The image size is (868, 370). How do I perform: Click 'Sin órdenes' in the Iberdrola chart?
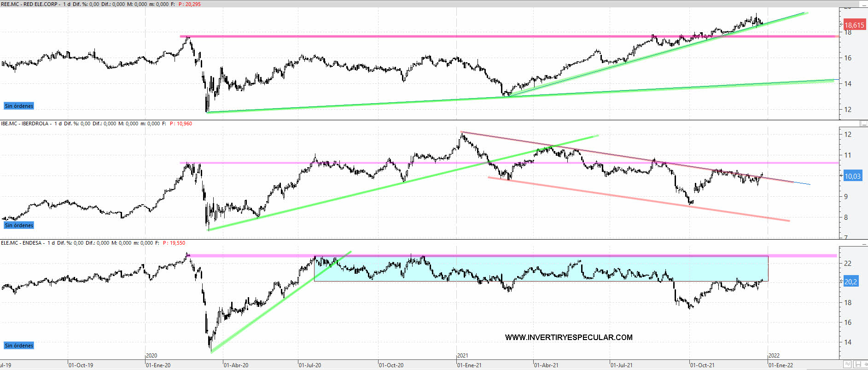[x=19, y=225]
